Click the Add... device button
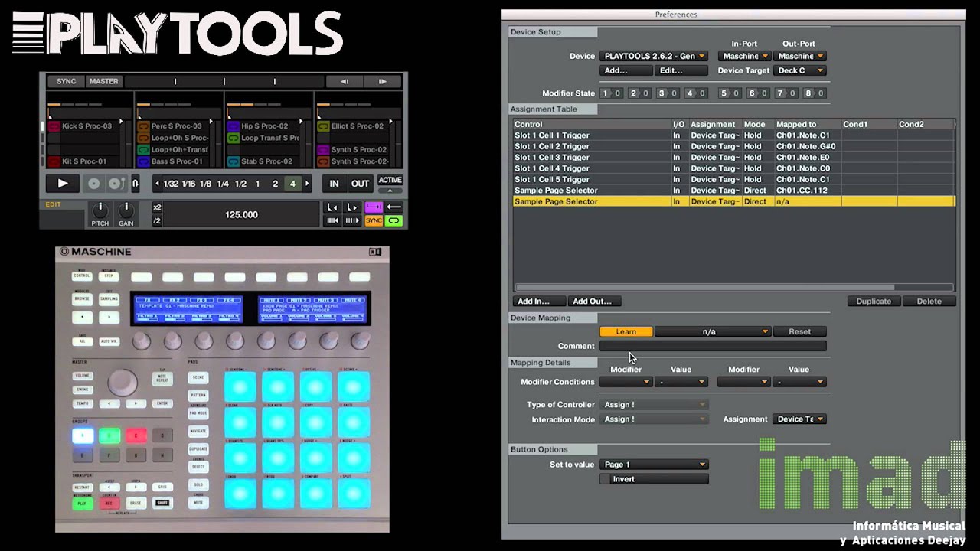The width and height of the screenshot is (980, 551). click(626, 70)
